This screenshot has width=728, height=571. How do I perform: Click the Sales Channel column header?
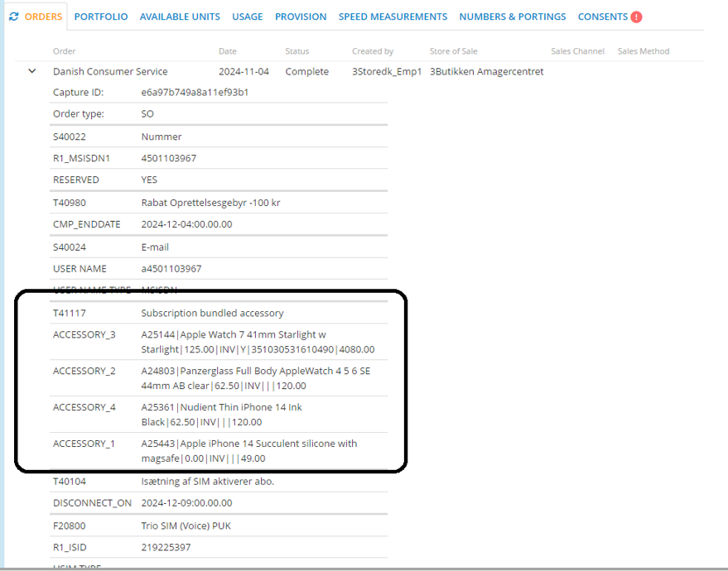click(577, 51)
